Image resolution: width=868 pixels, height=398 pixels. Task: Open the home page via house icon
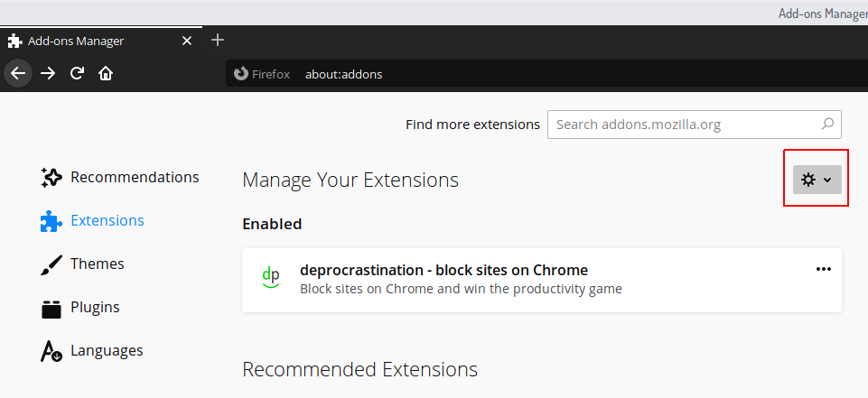[x=106, y=74]
